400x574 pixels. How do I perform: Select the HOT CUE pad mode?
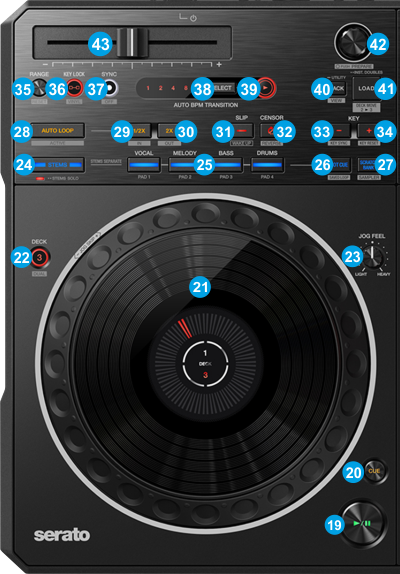coord(339,165)
